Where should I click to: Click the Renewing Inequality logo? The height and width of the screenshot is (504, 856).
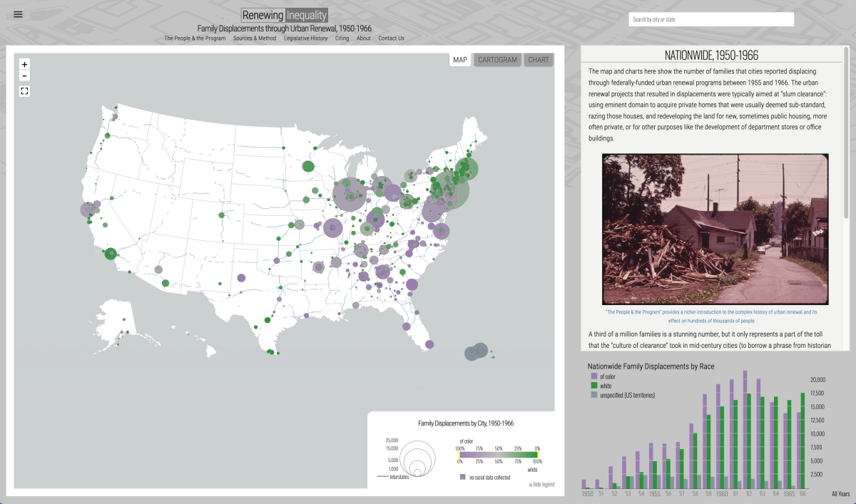pos(285,15)
